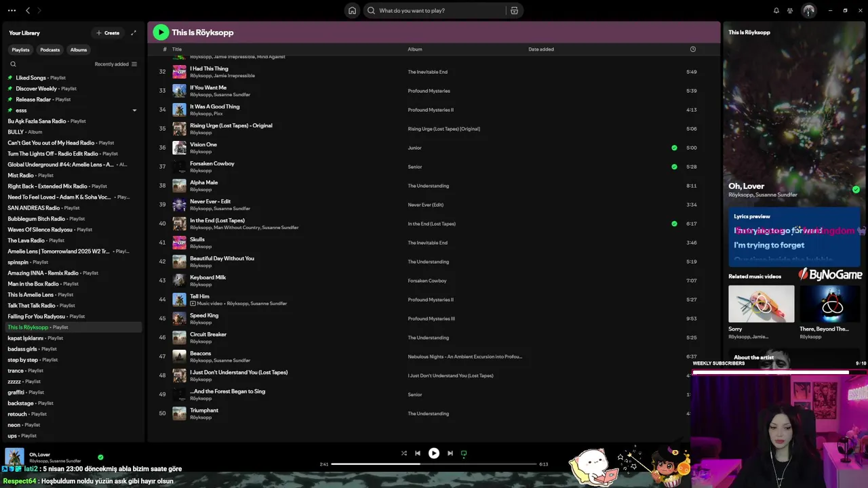Sort by Album column header

[415, 49]
